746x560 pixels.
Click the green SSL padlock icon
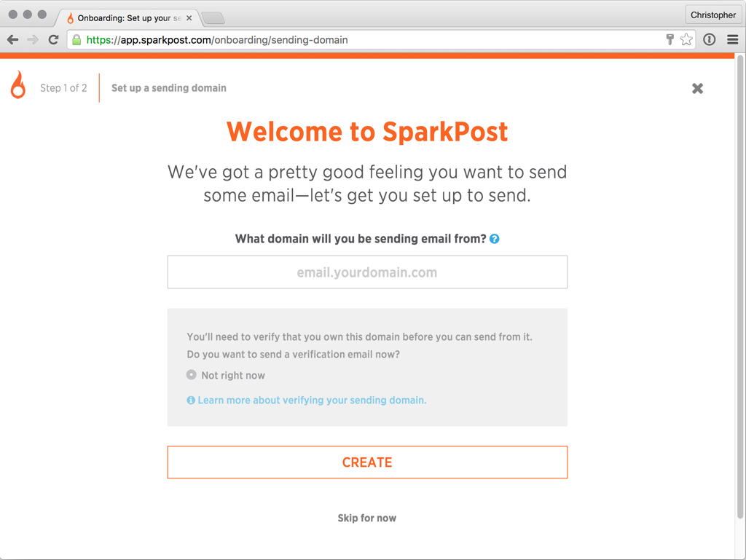coord(76,40)
